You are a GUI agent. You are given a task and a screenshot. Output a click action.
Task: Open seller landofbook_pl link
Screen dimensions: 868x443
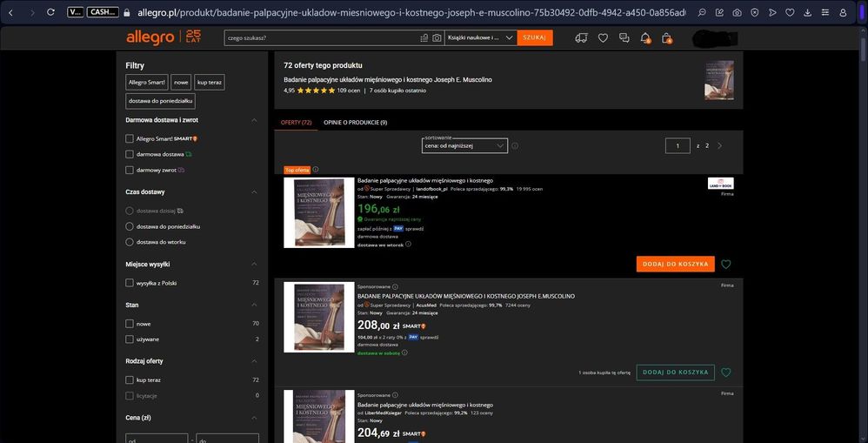[x=431, y=189]
